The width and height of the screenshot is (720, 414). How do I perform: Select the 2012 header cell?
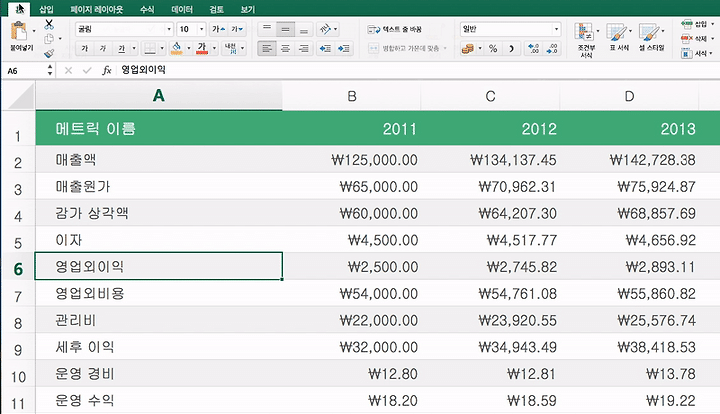pos(490,129)
